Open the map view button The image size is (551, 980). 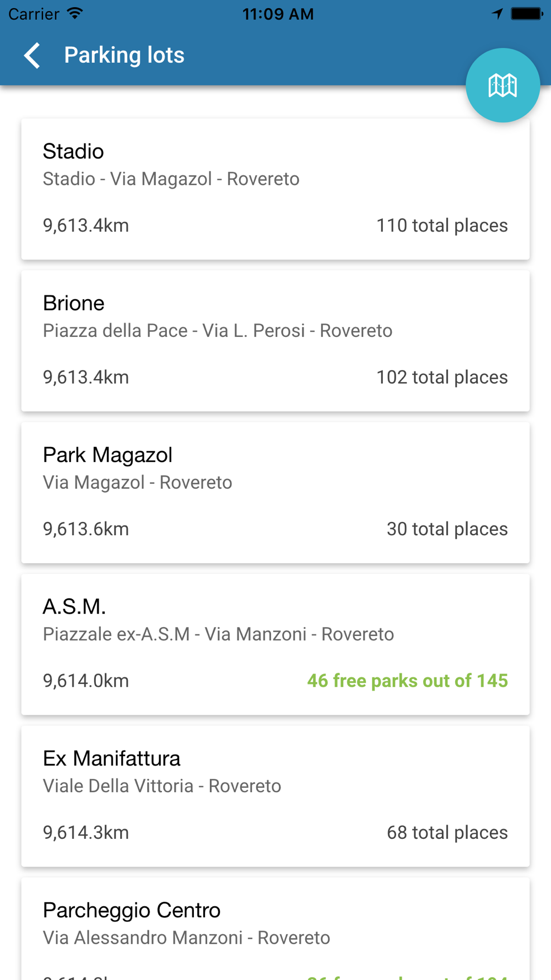click(x=503, y=85)
